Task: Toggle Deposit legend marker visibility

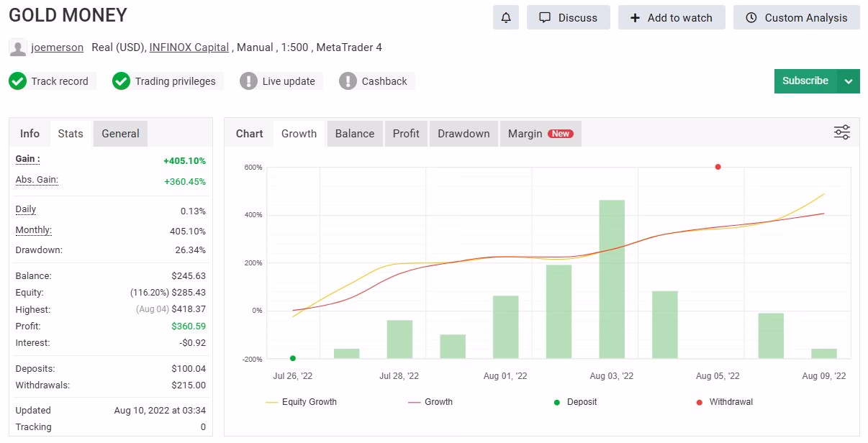Action: click(574, 402)
